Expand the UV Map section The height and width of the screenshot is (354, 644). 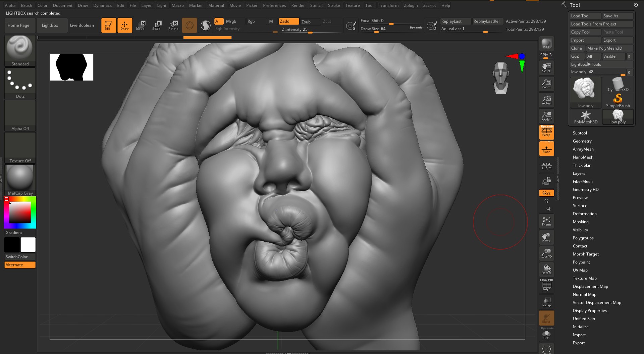[x=580, y=270]
